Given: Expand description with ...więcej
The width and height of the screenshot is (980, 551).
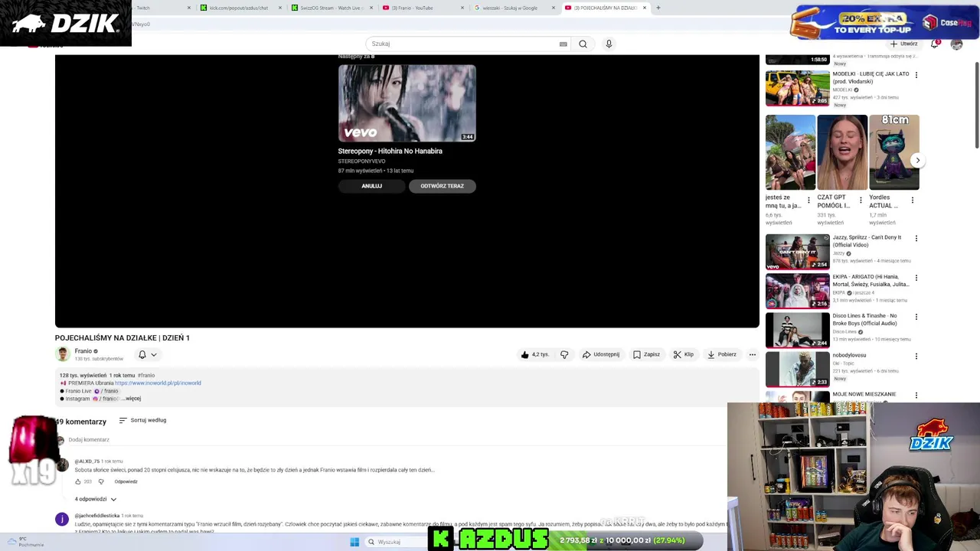Looking at the screenshot, I should (x=132, y=399).
